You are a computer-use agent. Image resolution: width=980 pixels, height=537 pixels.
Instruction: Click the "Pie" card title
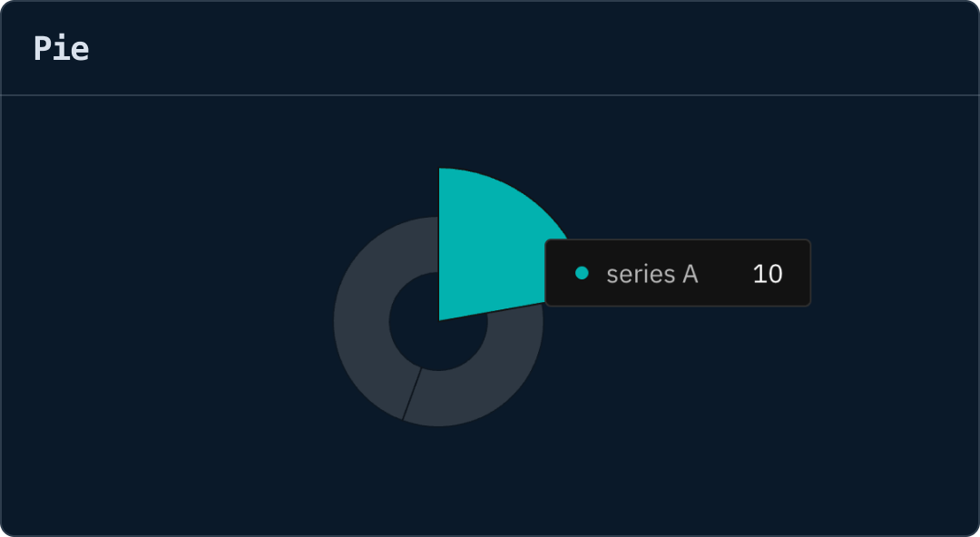pyautogui.click(x=61, y=48)
